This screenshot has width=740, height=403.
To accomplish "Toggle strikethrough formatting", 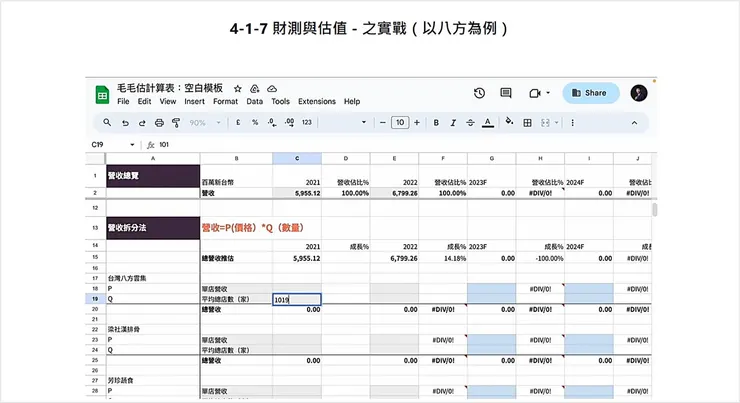I will point(471,123).
